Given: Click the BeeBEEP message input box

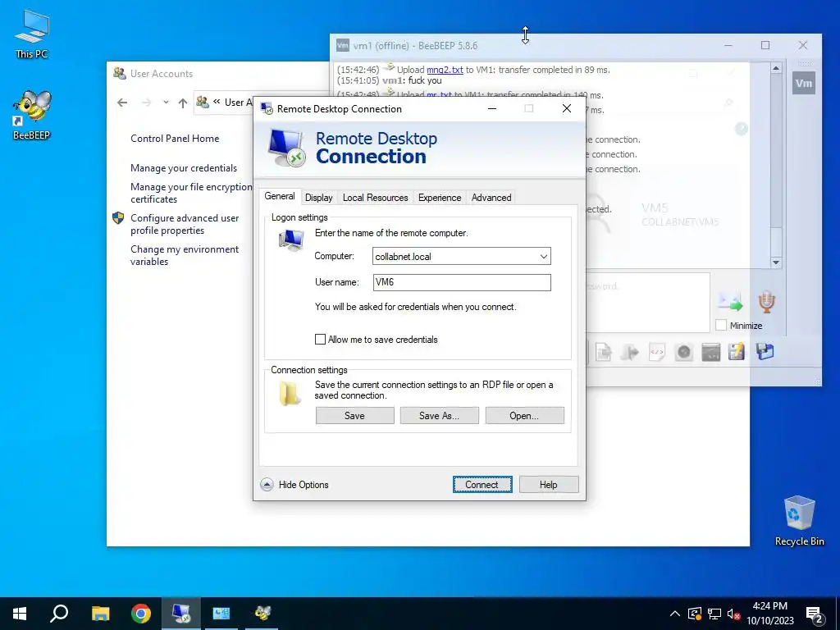Looking at the screenshot, I should 648,303.
